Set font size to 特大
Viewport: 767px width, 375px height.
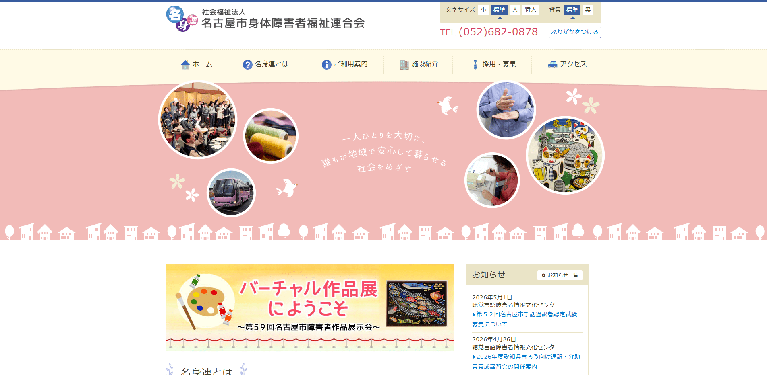tap(530, 10)
